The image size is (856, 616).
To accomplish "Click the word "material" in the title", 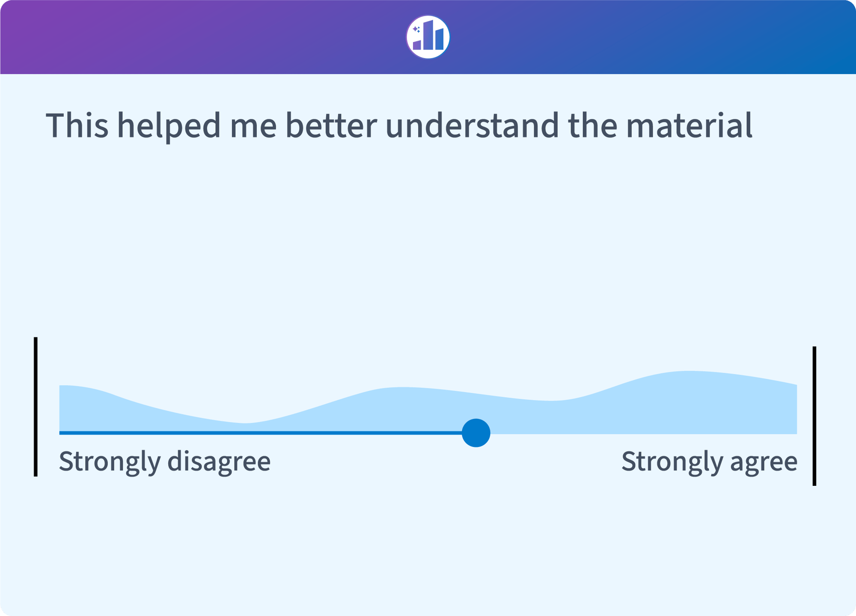I will (689, 125).
